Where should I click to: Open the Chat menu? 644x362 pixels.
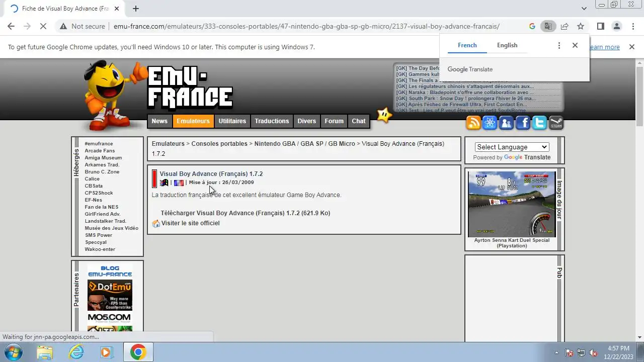click(359, 121)
